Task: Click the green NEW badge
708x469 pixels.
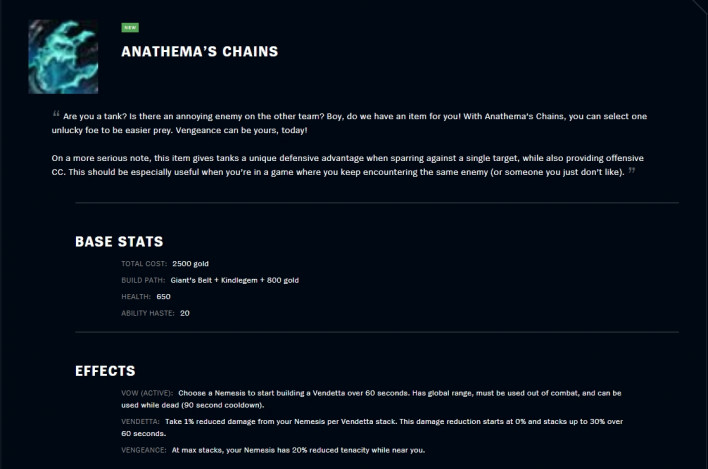Action: [130, 28]
